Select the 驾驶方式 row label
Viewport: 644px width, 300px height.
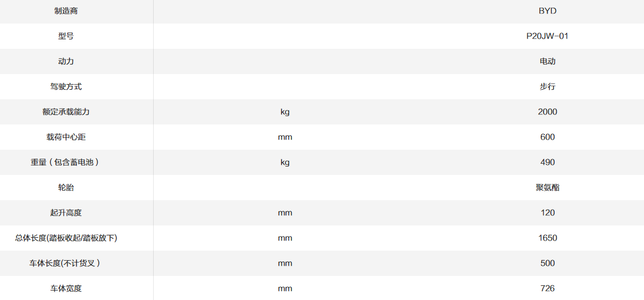[x=66, y=86]
